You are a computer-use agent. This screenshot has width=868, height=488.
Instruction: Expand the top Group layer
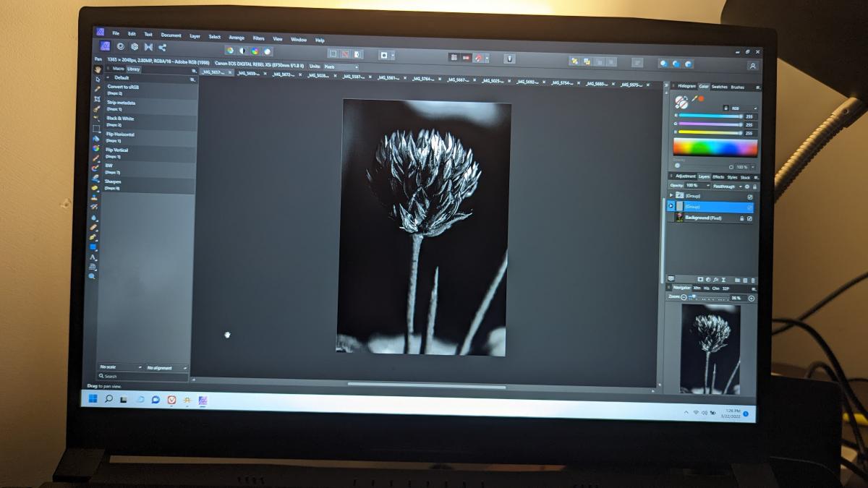(x=671, y=195)
